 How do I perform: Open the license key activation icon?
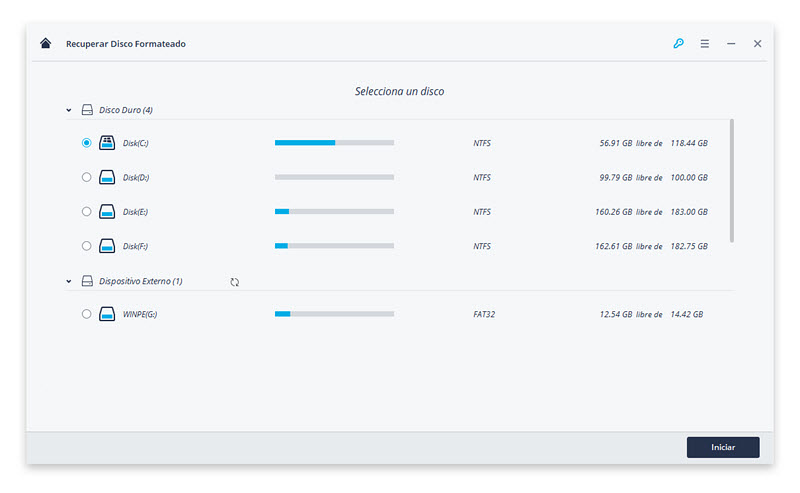coord(678,44)
